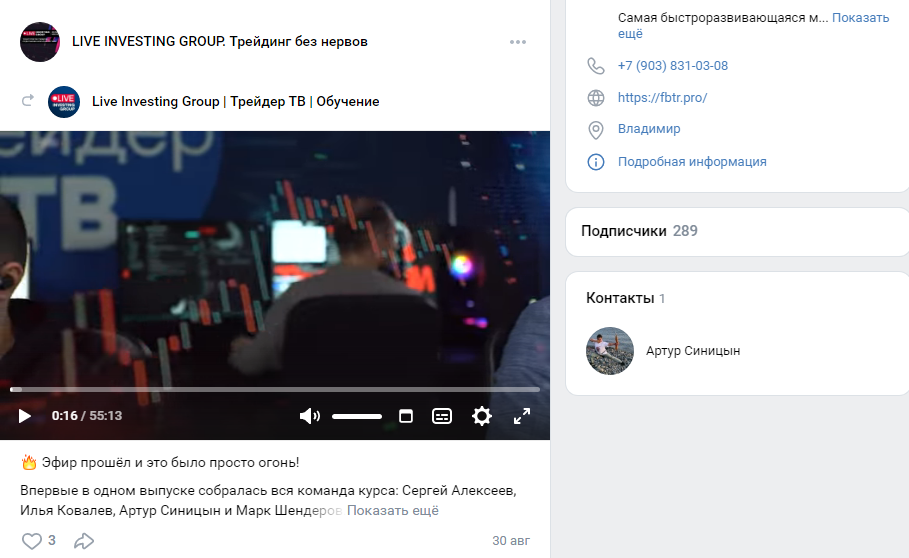The height and width of the screenshot is (558, 909).
Task: Share the post with arrow icon
Action: (84, 541)
